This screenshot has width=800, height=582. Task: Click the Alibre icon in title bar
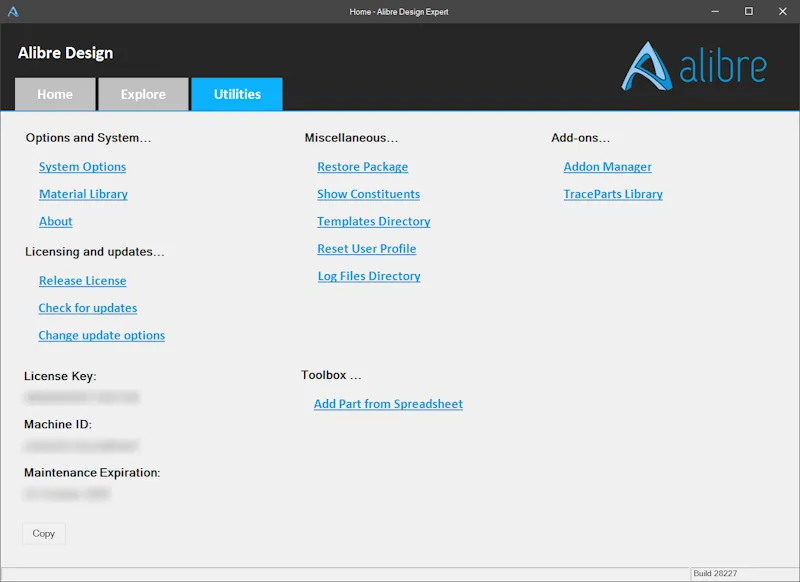point(13,12)
